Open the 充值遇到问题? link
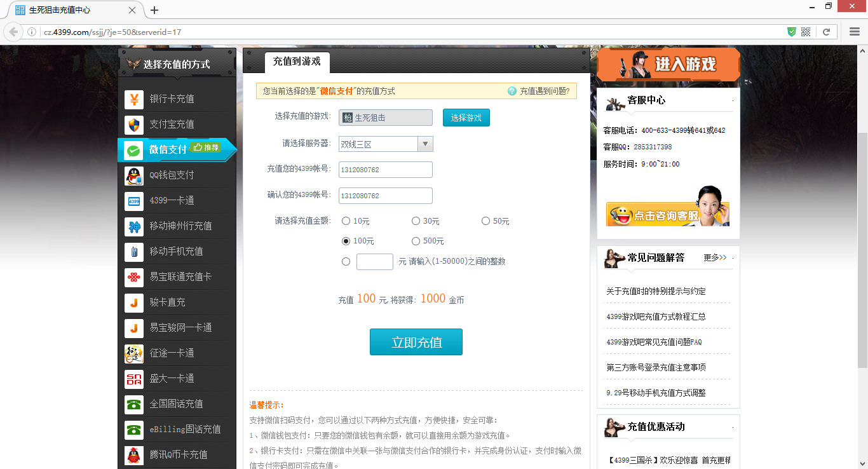Screen dimensions: 868x469 coord(545,91)
